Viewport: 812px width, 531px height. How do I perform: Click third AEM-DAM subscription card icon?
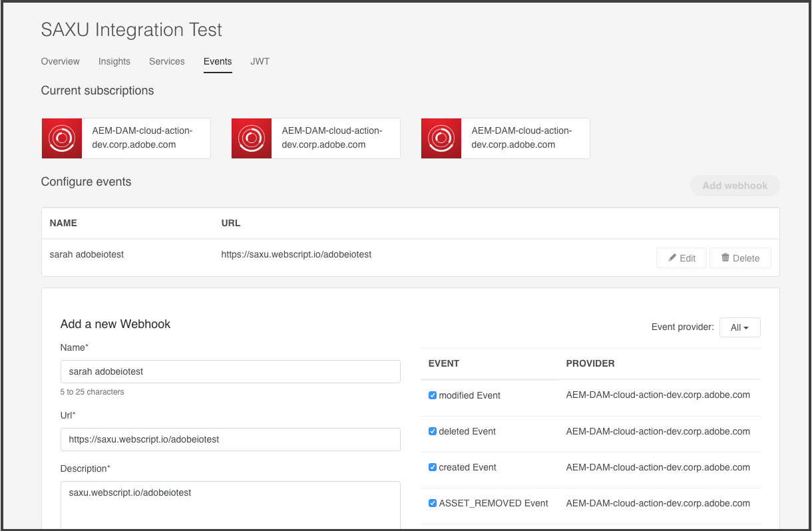[441, 138]
